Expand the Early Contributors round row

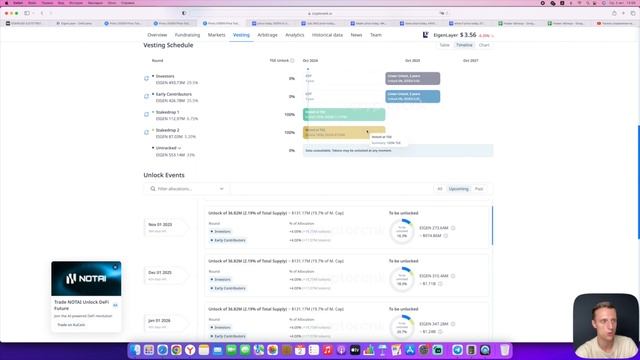click(173, 94)
